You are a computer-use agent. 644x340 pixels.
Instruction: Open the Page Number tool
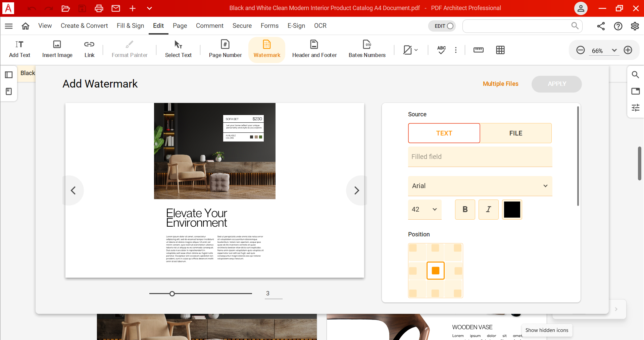[x=225, y=49]
